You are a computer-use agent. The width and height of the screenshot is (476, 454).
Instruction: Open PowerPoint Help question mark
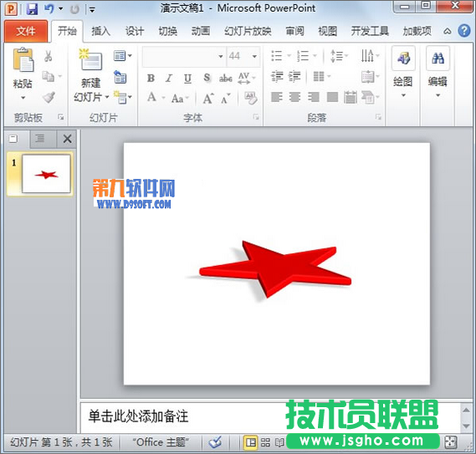coord(464,31)
